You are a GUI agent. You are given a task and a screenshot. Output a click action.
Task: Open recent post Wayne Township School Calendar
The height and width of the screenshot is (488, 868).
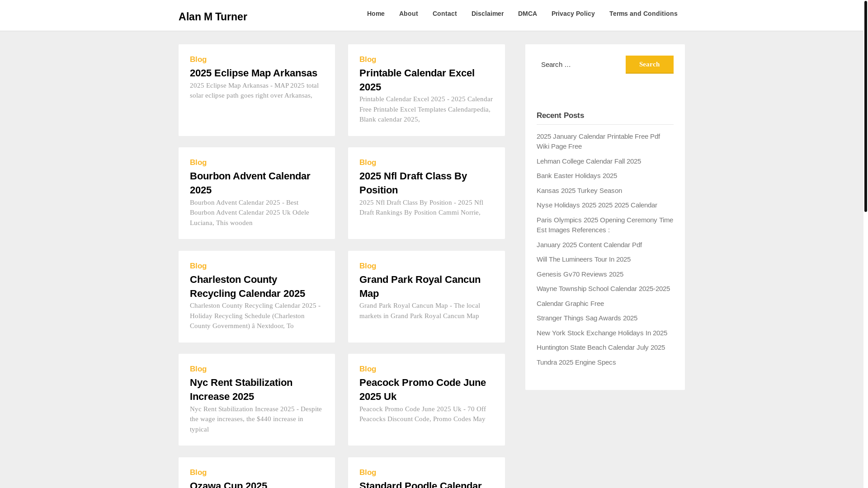[603, 289]
